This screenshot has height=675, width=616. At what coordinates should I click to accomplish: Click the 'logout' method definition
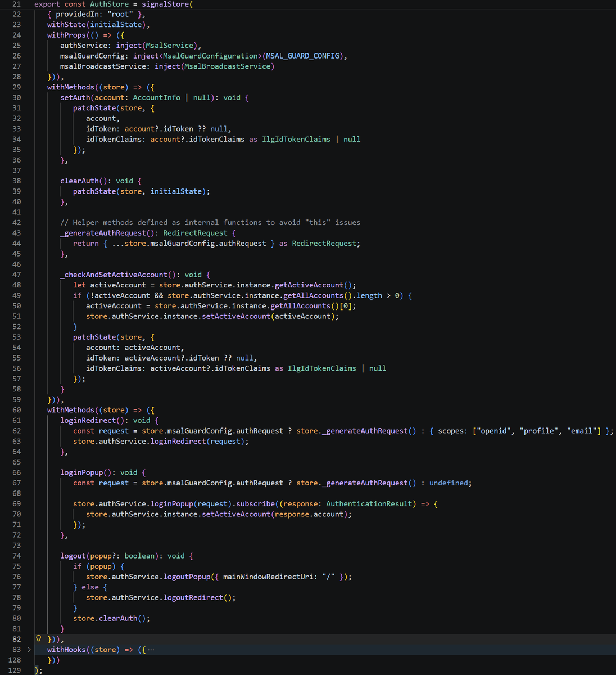(73, 556)
